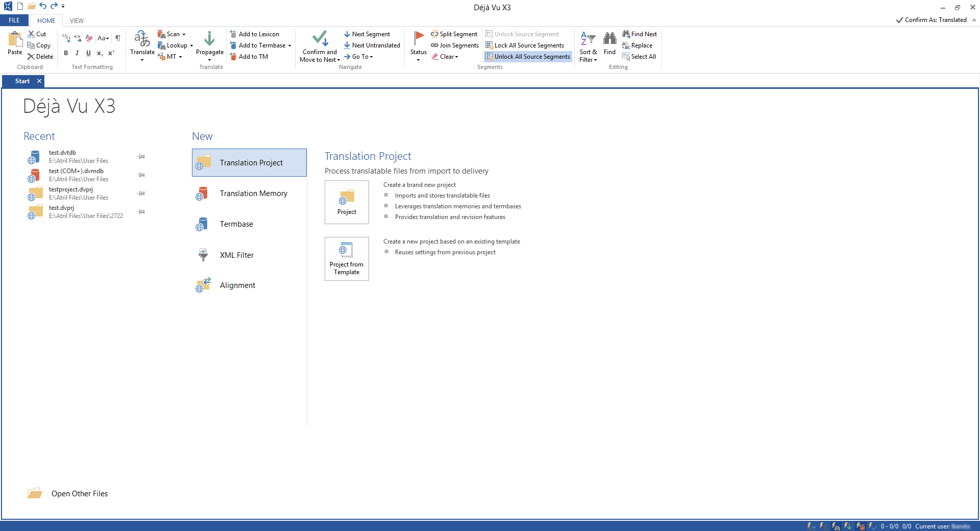Jump to Next Untranslated segment
The image size is (980, 531).
[x=372, y=45]
